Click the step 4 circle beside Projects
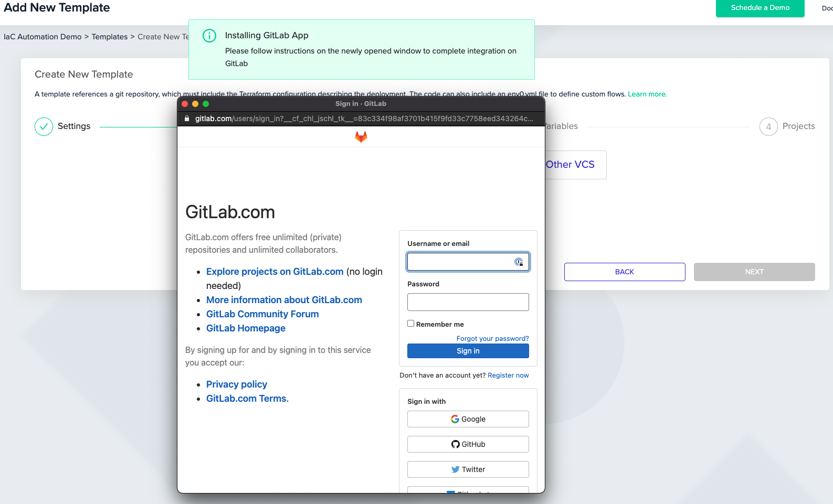The image size is (833, 504). [768, 126]
